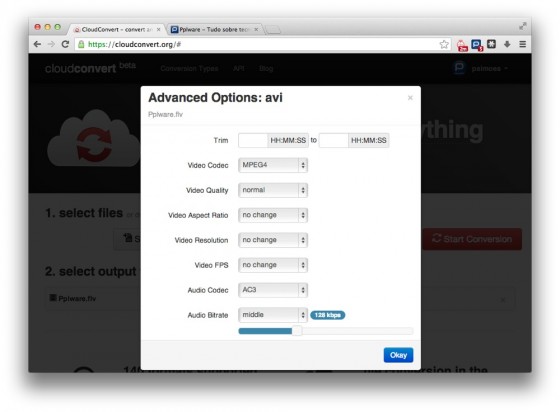Click the download arrow extension icon
Viewport: 560px width, 412px height.
pos(507,44)
